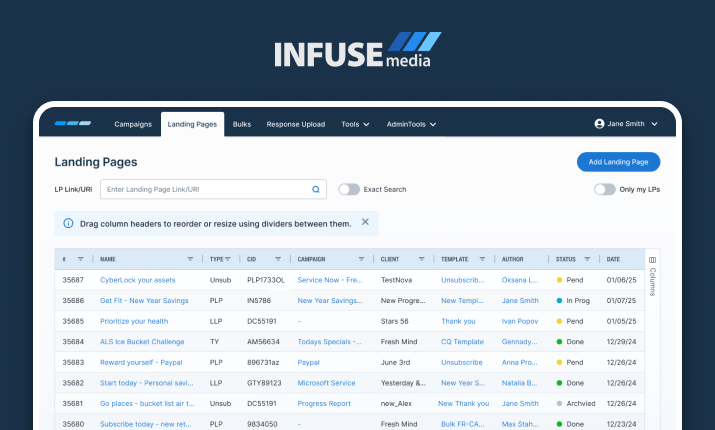Click the DATE column header
This screenshot has width=715, height=430.
pos(613,259)
